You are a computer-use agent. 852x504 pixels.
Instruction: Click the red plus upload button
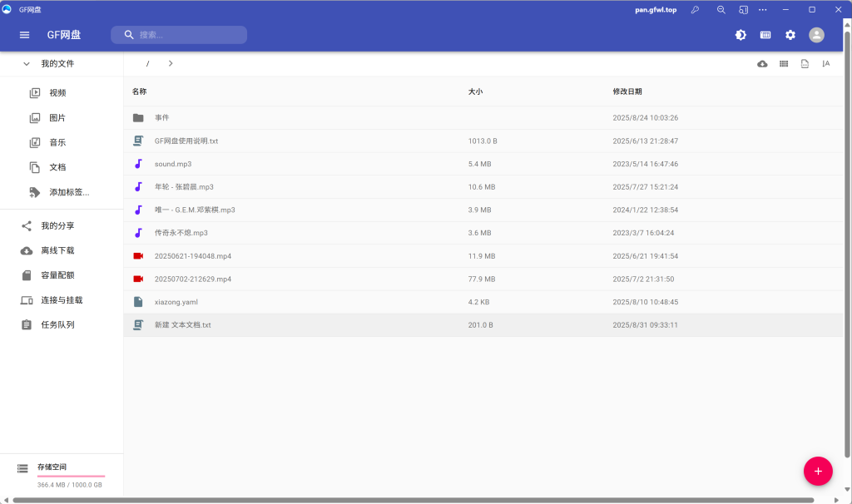point(817,471)
